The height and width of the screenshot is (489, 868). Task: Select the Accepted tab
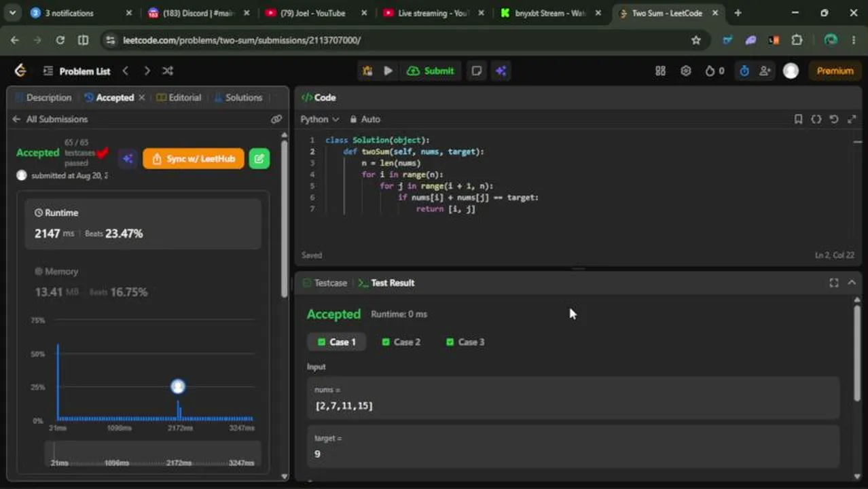109,98
